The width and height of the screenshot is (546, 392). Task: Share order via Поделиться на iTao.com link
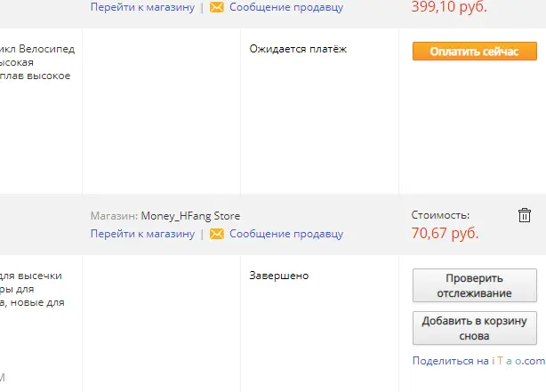point(478,361)
